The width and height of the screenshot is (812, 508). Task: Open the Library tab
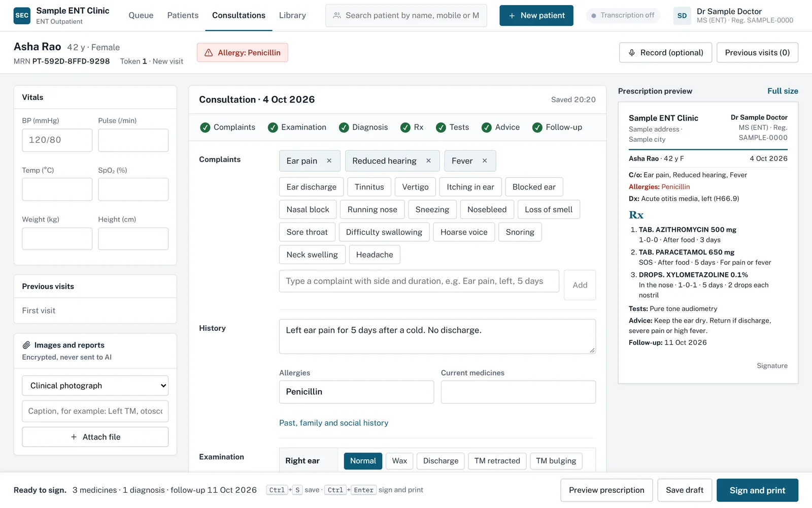click(292, 16)
